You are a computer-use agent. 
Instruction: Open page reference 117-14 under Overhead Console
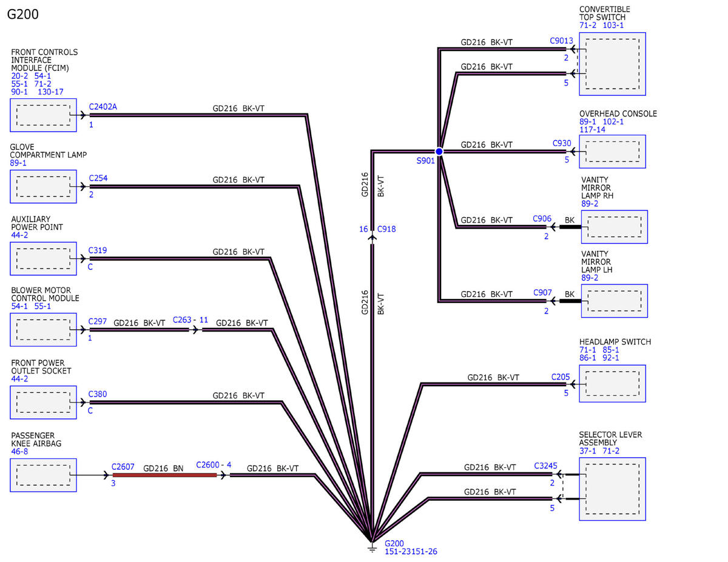(592, 129)
